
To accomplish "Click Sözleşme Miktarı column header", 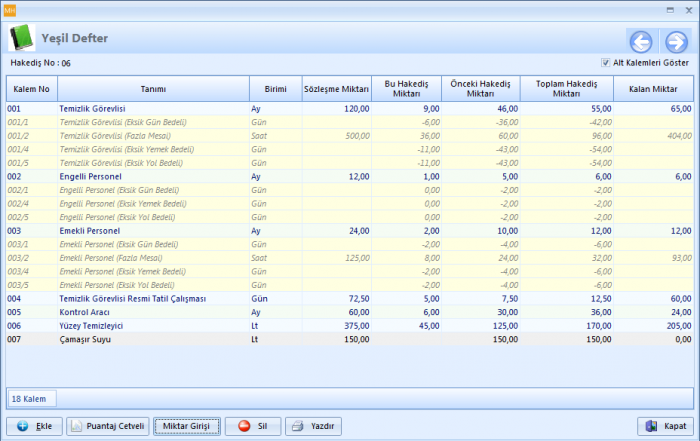I will (336, 88).
